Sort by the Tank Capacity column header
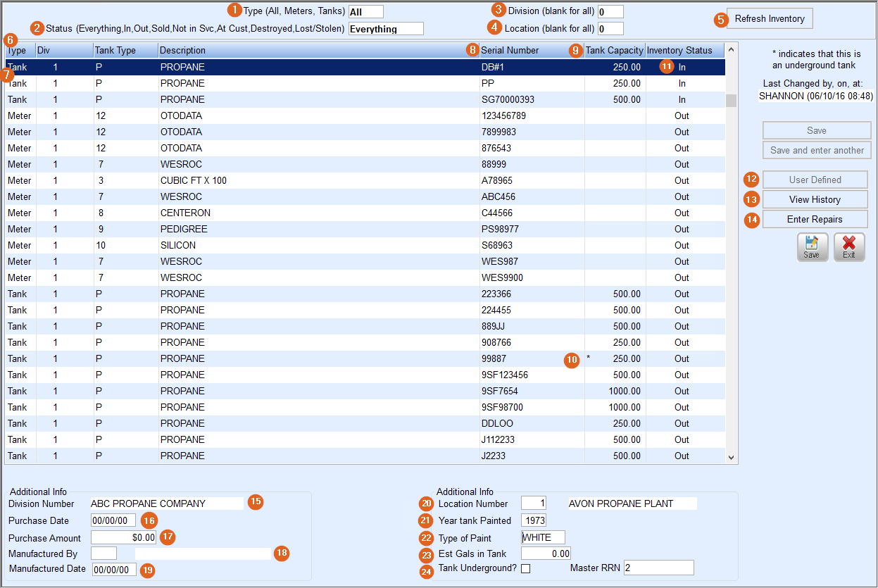Screen dimensions: 878x588 point(615,50)
